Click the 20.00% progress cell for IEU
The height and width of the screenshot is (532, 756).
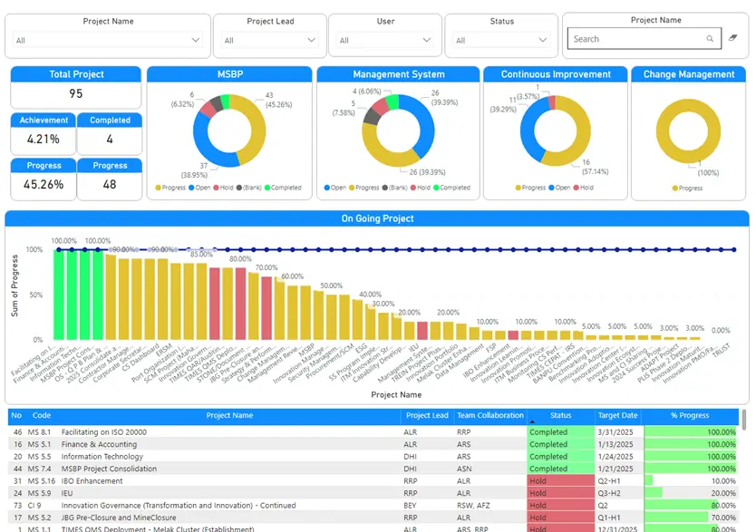point(690,493)
